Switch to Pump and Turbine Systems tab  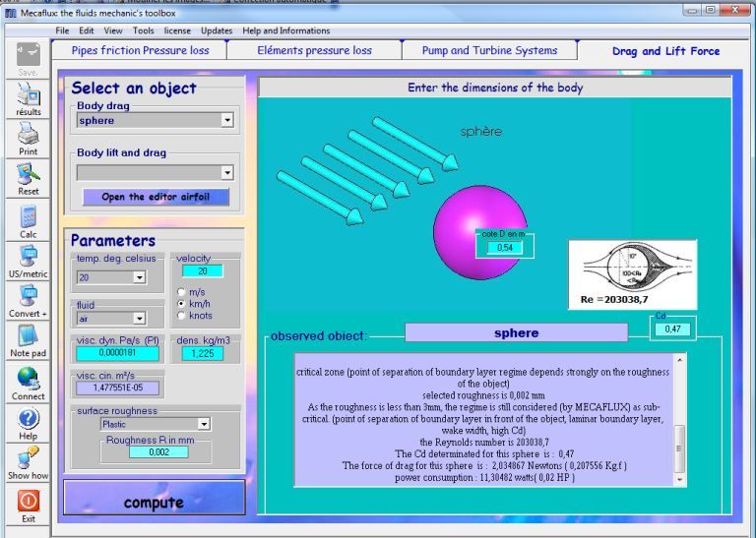click(490, 50)
